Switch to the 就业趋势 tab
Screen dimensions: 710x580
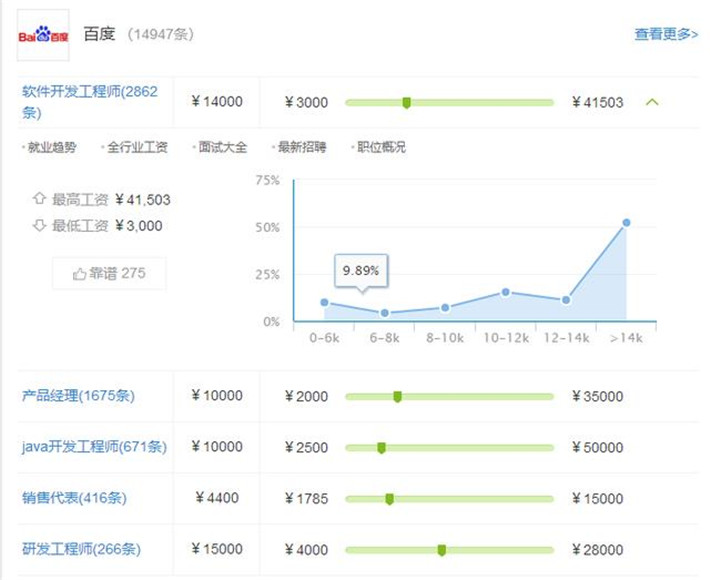click(x=51, y=147)
